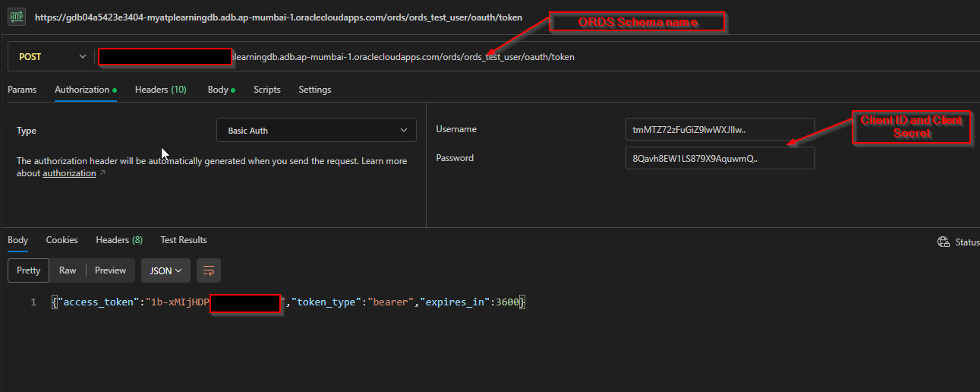Click the wrap lines icon in response toolbar
This screenshot has height=392, width=980.
[x=209, y=270]
